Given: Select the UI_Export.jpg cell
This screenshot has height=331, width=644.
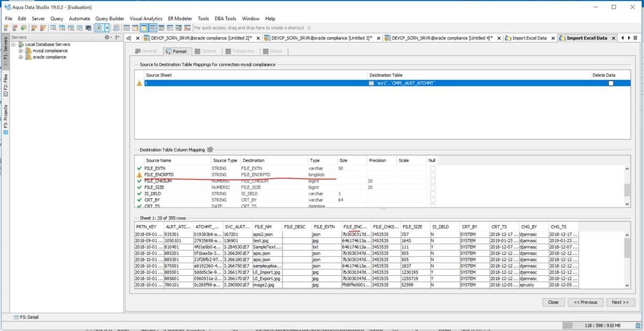Looking at the screenshot, I should click(x=266, y=279).
